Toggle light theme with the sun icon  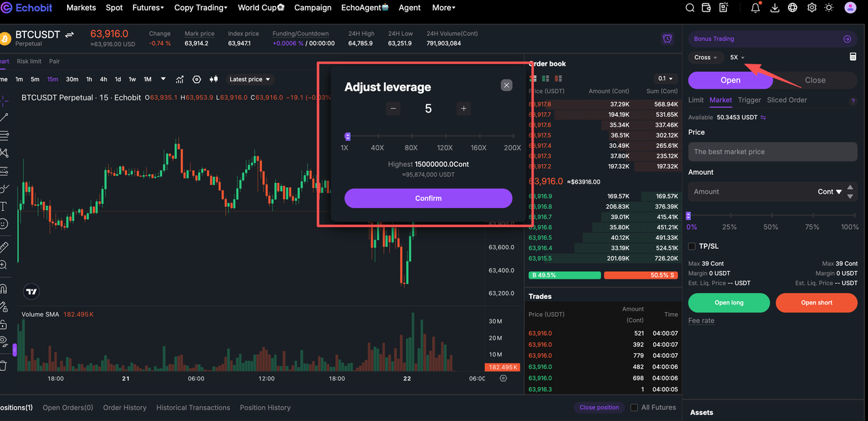point(829,8)
